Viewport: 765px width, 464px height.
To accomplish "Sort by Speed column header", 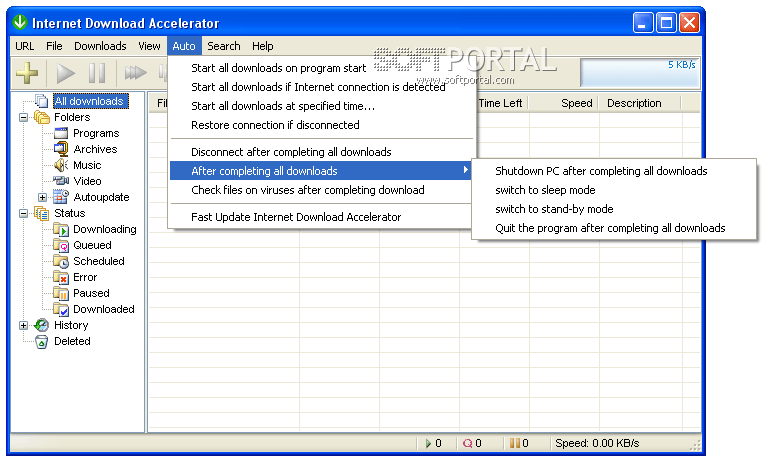I will [564, 103].
